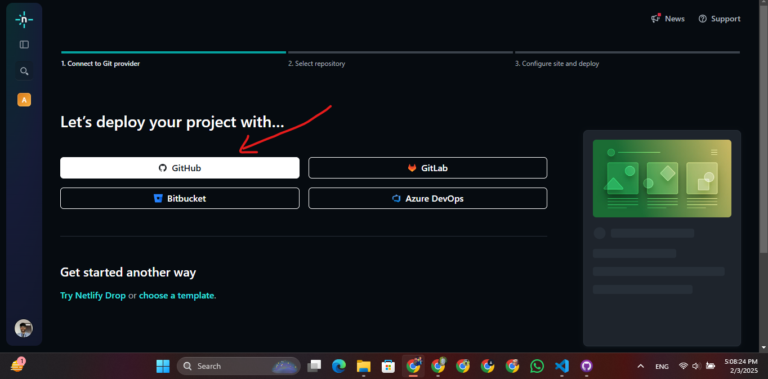Open the News announcements
The width and height of the screenshot is (768, 379).
click(x=668, y=19)
